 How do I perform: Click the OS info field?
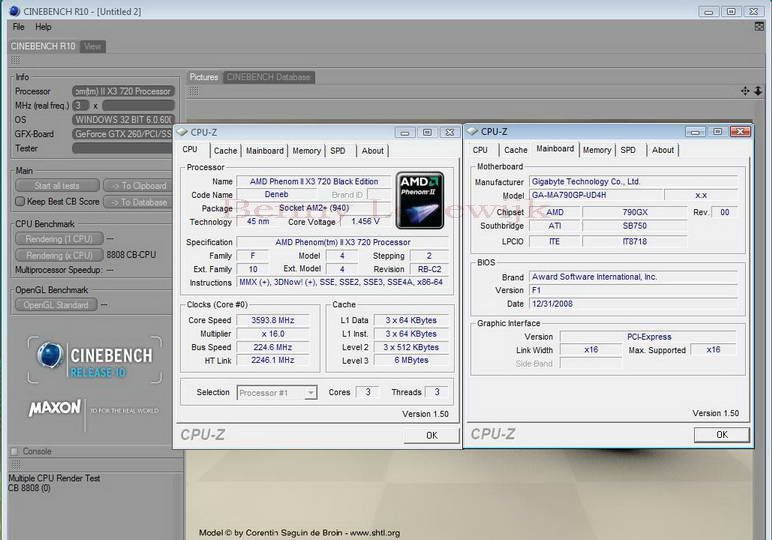[x=123, y=120]
